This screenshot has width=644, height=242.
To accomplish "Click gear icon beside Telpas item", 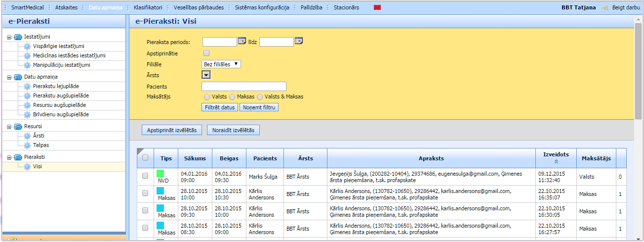I will pyautogui.click(x=27, y=145).
